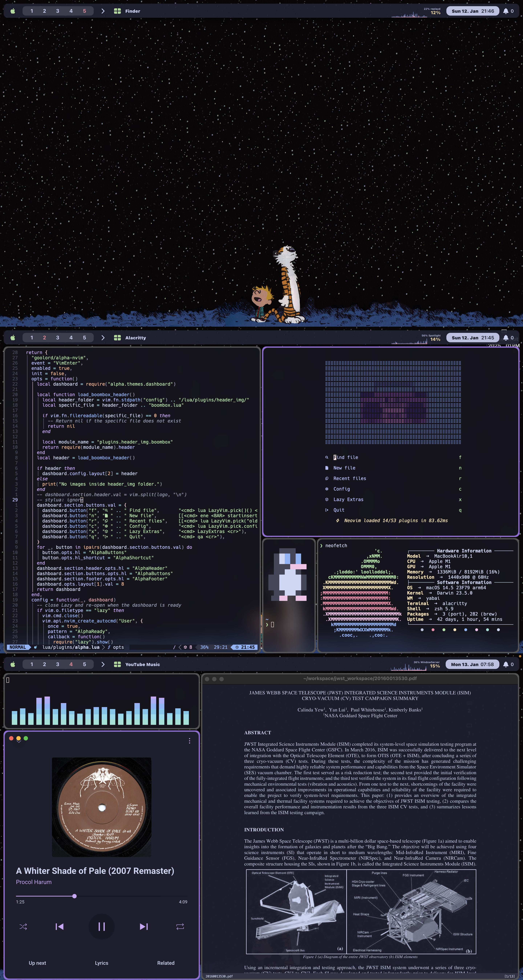Click chevron arrow beside Finder in top bar
Screen dimensions: 523x980
[103, 11]
